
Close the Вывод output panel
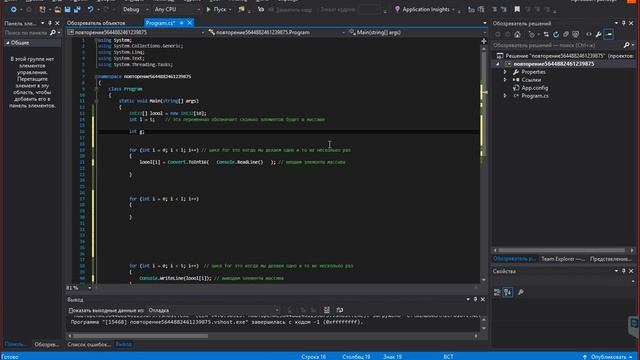click(483, 300)
